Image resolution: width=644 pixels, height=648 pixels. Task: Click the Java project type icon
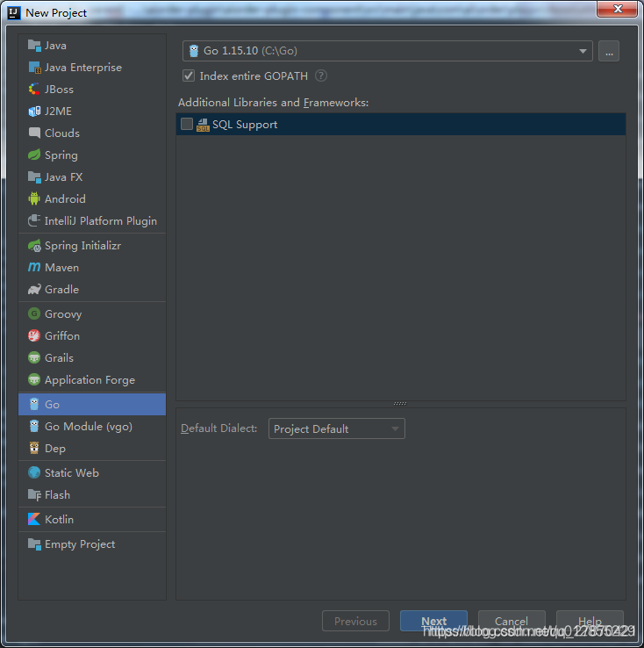click(x=34, y=46)
